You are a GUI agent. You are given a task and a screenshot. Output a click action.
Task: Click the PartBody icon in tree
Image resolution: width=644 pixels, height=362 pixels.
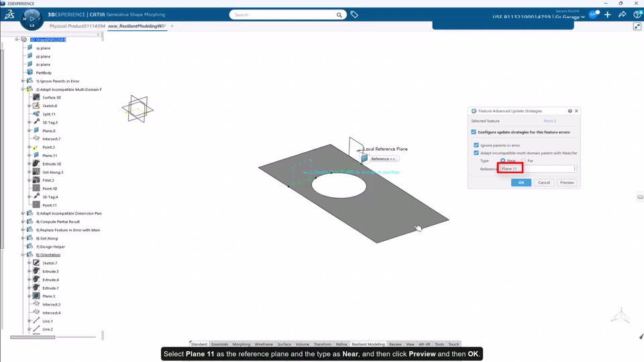click(x=30, y=72)
